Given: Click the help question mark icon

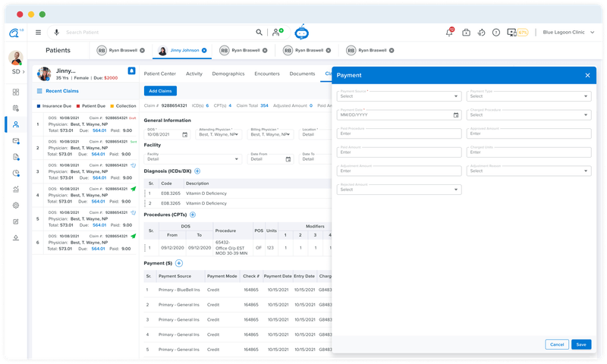Looking at the screenshot, I should 495,33.
